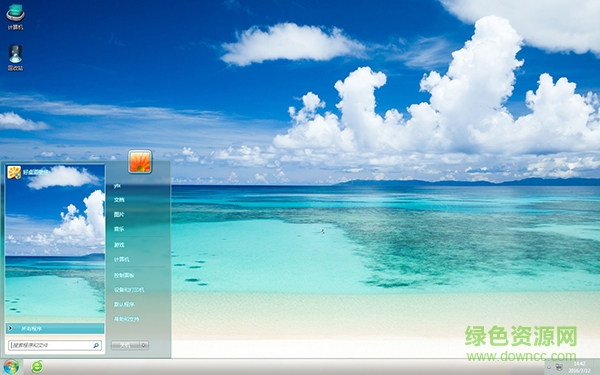Open 图片 in Start menu
Screen dimensions: 600x375
119,214
